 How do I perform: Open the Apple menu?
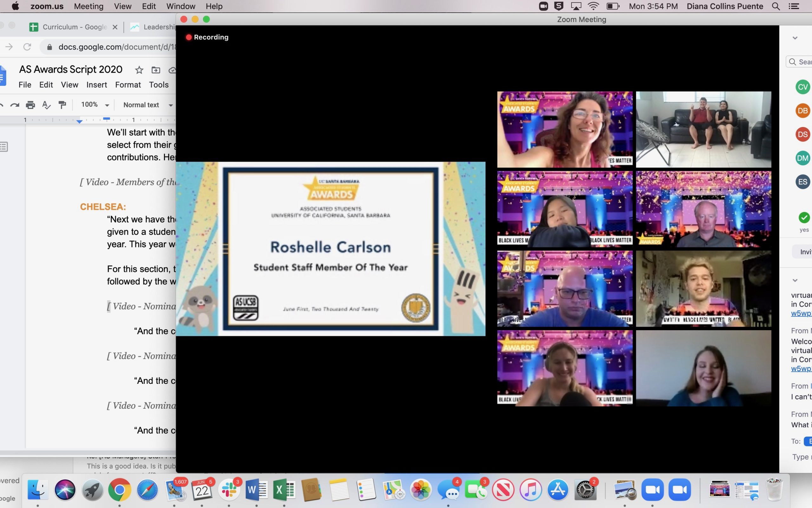point(16,6)
